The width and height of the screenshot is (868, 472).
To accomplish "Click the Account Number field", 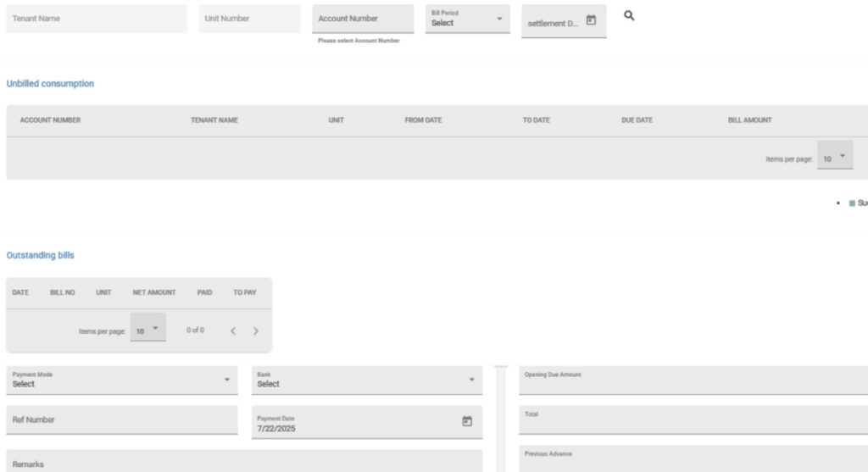I will pos(362,19).
